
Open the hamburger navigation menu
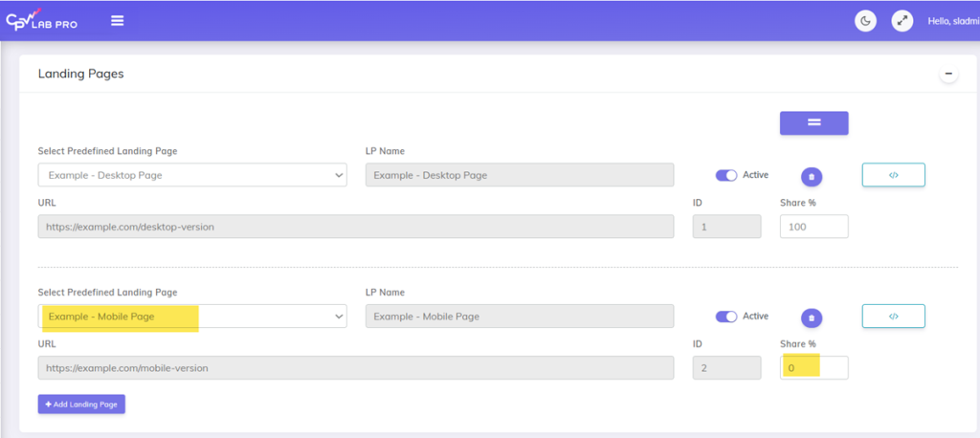(118, 21)
